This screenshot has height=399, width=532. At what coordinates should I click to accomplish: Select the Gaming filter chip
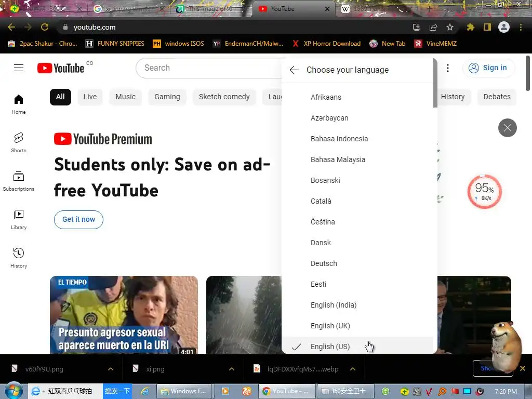click(x=167, y=97)
